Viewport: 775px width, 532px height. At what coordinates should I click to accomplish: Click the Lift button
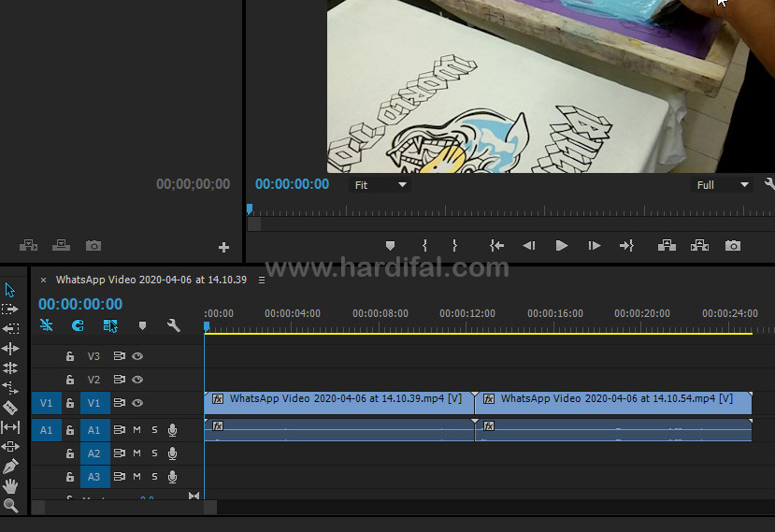point(667,245)
